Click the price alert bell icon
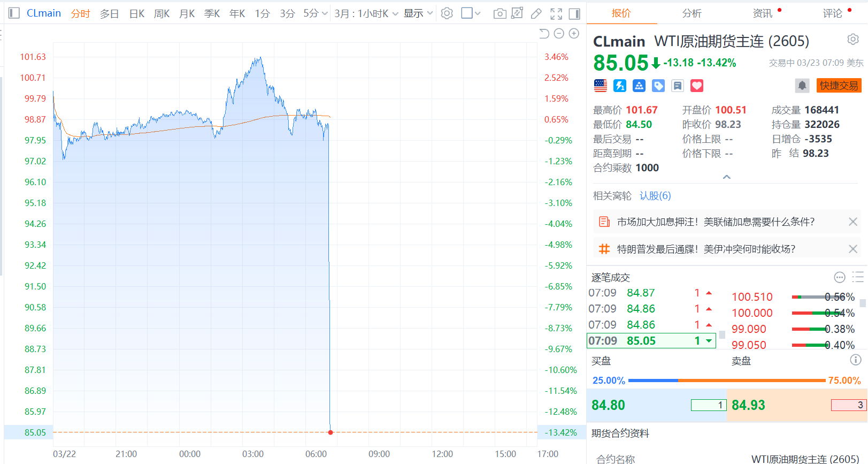This screenshot has height=464, width=868. coord(802,86)
